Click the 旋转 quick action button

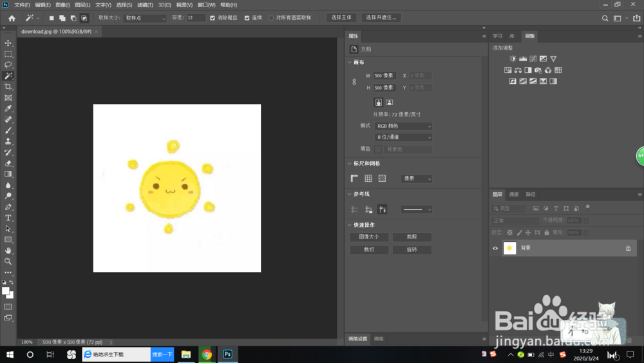pyautogui.click(x=412, y=250)
